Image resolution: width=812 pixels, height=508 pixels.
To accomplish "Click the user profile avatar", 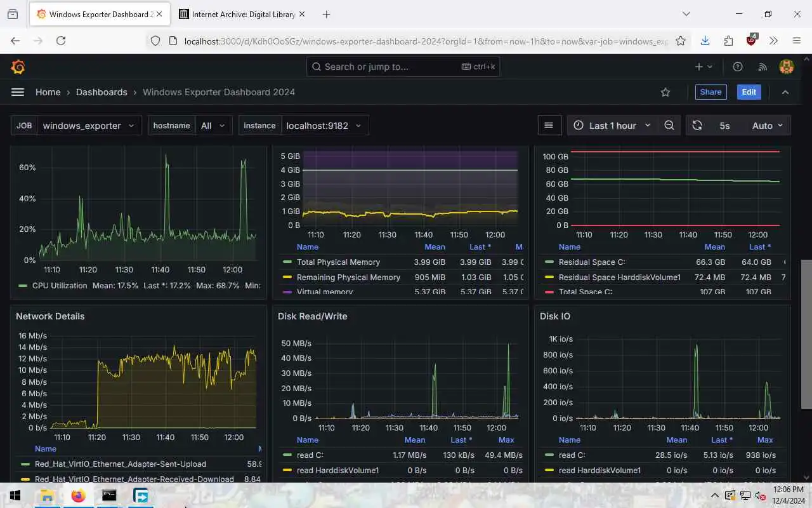I will pos(787,67).
